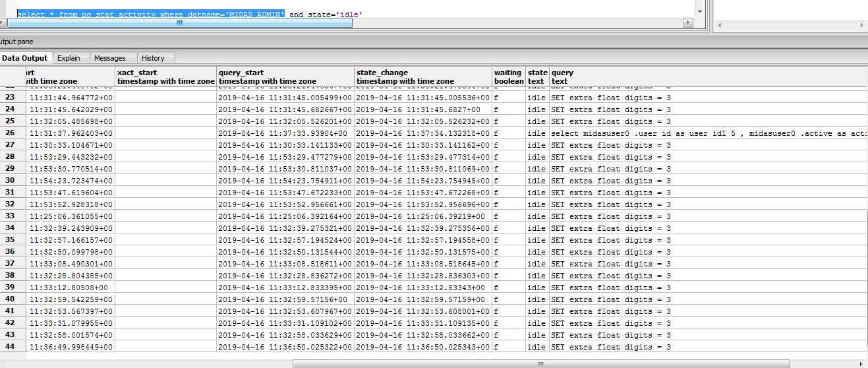Switch to the Data Output tab
The height and width of the screenshot is (368, 868).
click(25, 58)
